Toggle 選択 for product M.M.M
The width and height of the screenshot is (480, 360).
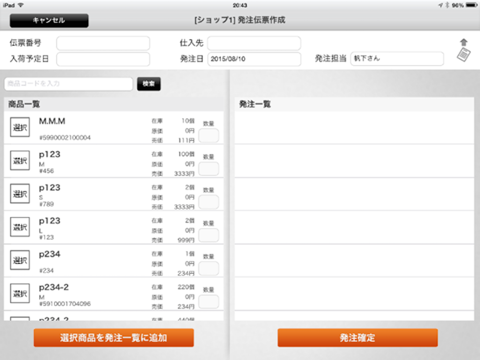(x=20, y=127)
